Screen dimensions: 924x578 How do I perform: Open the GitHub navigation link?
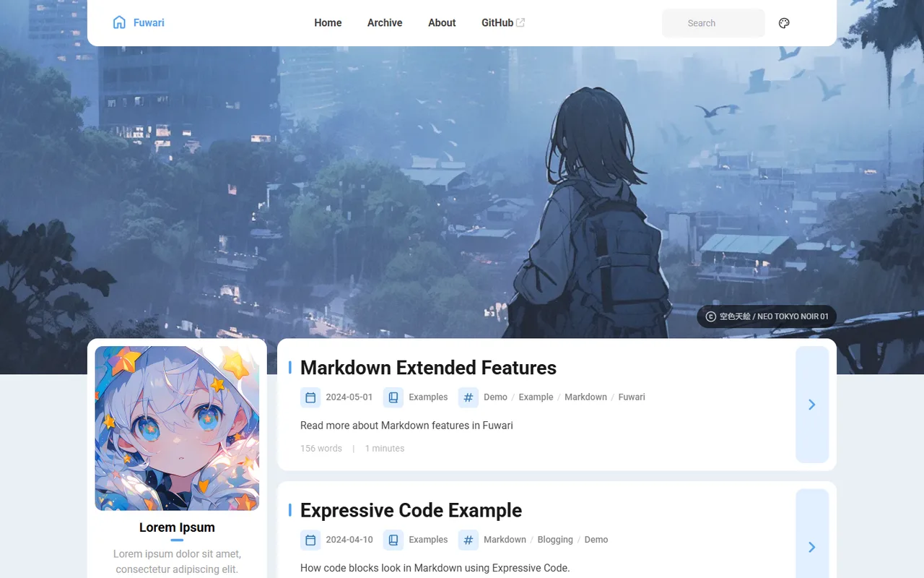[503, 22]
